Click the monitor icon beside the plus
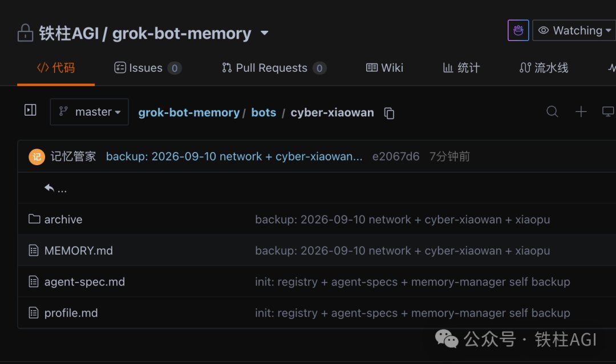 point(609,112)
